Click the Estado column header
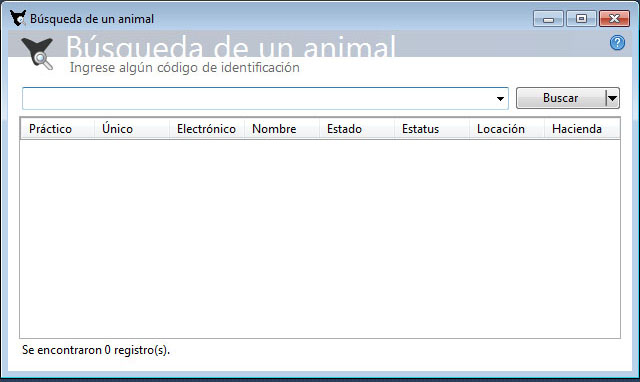This screenshot has height=382, width=640. [356, 129]
